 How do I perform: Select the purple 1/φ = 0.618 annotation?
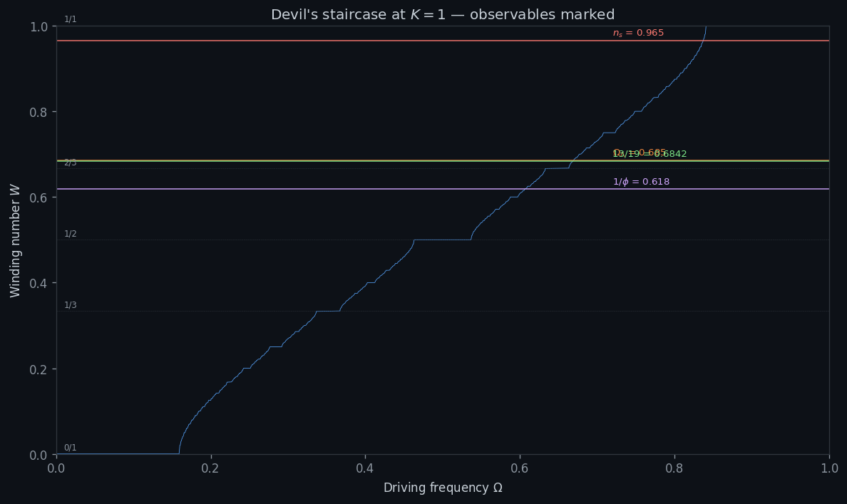pyautogui.click(x=641, y=182)
